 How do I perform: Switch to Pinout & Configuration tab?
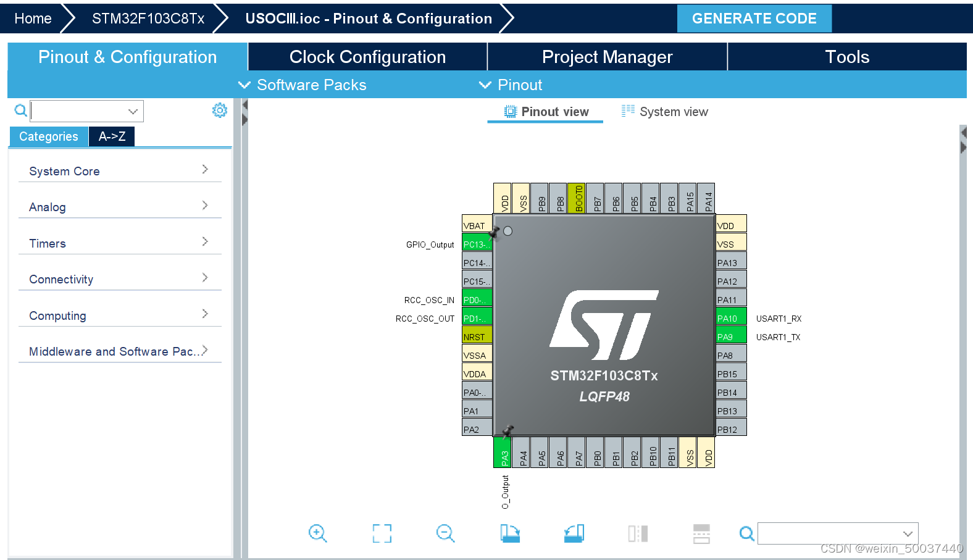point(128,57)
